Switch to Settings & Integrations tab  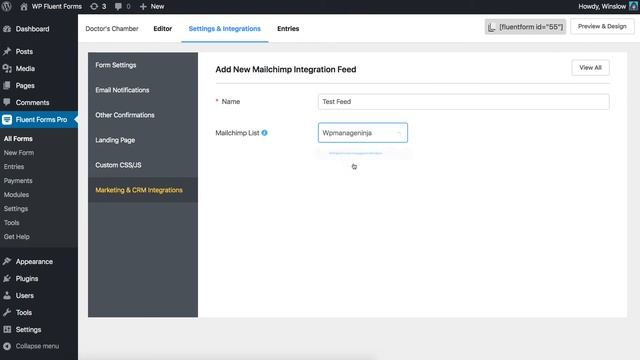click(224, 29)
